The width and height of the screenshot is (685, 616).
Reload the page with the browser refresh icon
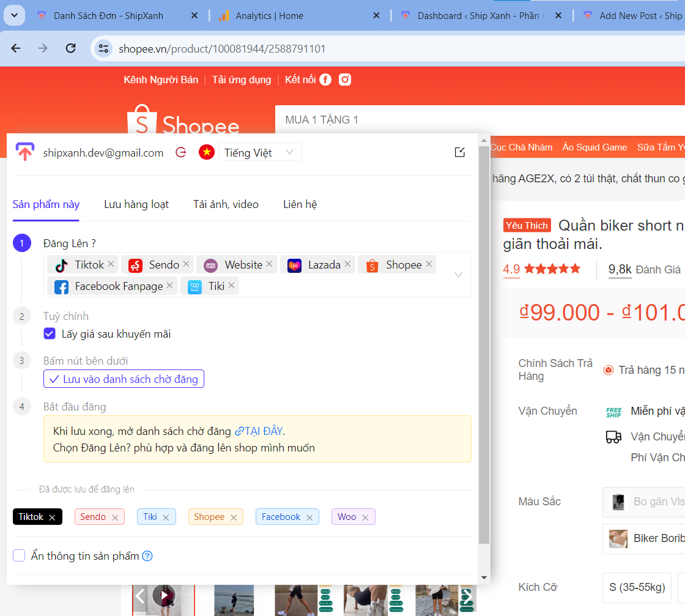click(71, 48)
